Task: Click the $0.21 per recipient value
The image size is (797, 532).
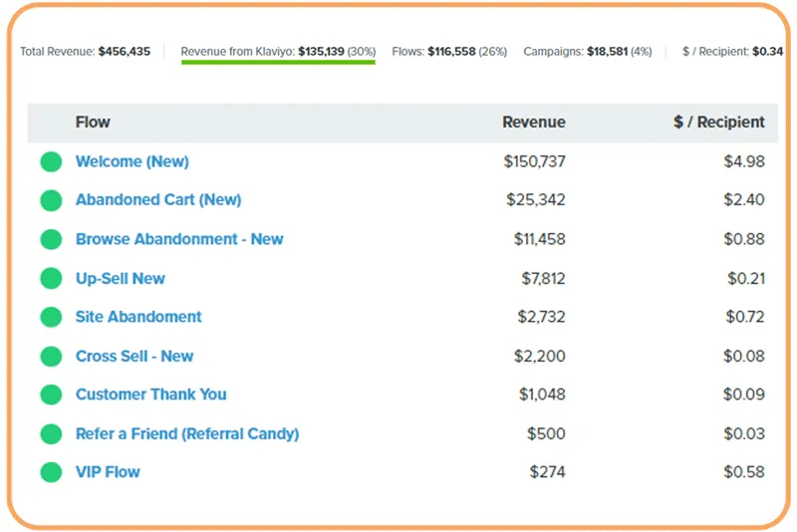Action: point(746,278)
